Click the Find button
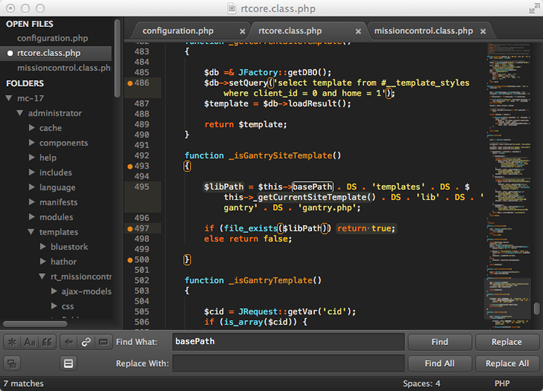This screenshot has width=543, height=391. [x=440, y=342]
